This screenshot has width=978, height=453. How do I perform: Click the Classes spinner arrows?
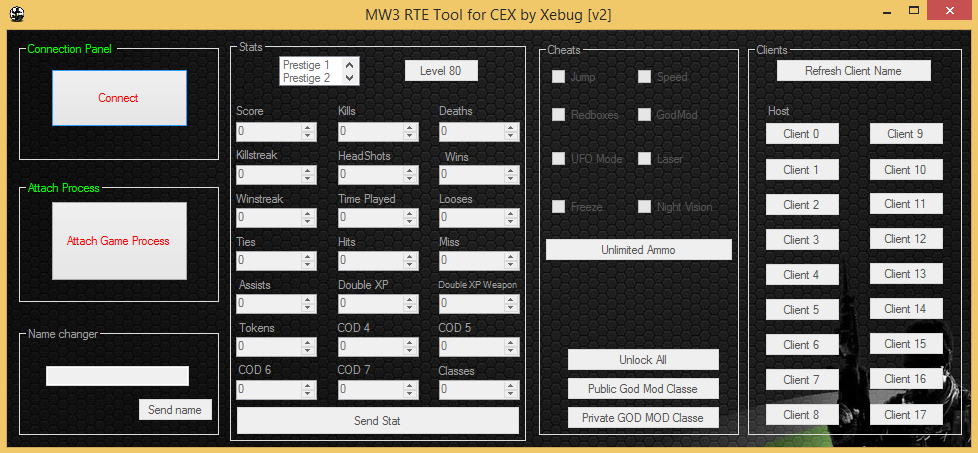click(511, 389)
